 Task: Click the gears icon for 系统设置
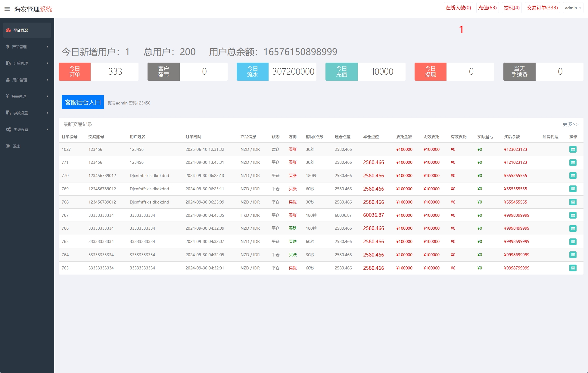click(8, 129)
